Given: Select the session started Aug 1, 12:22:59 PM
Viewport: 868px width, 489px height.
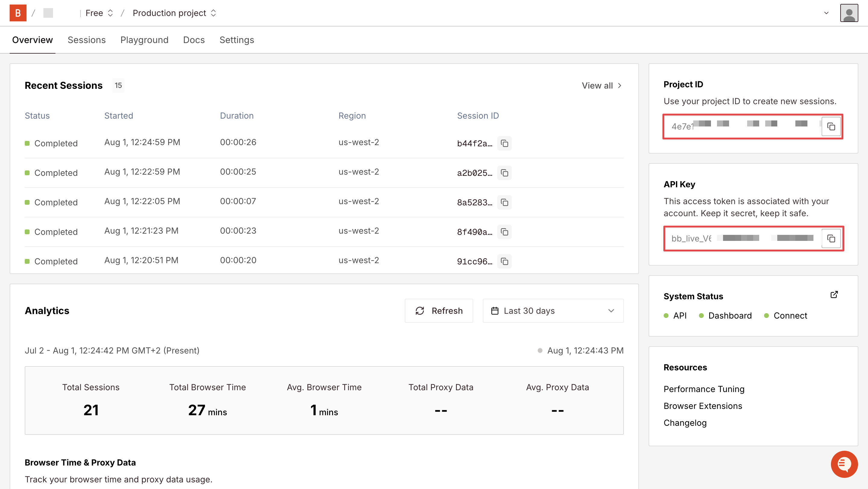Looking at the screenshot, I should 324,173.
